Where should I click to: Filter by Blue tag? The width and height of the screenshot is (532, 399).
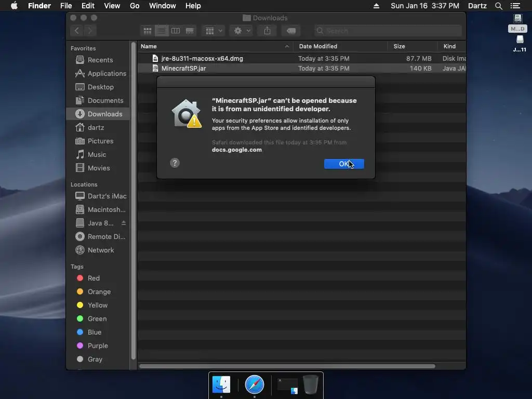point(98,332)
